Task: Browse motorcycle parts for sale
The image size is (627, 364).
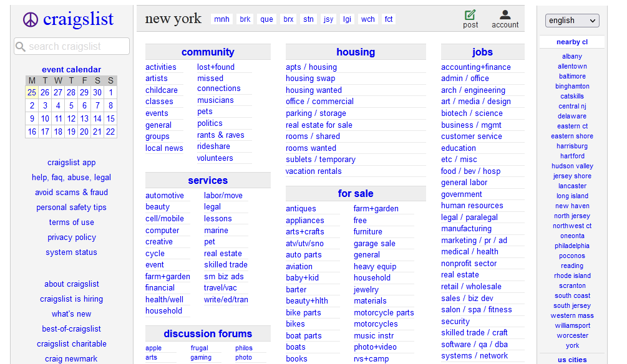Action: click(x=384, y=313)
